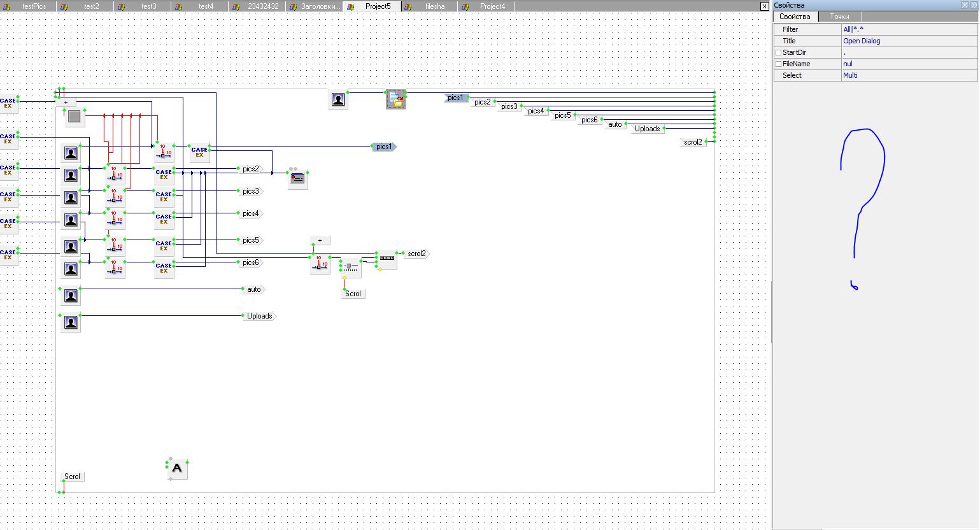Select the window component right of pics2

tap(297, 179)
